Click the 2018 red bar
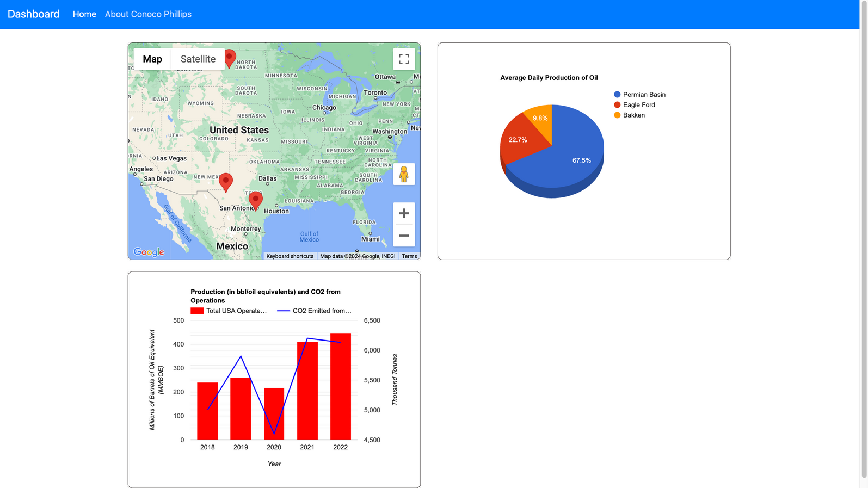The width and height of the screenshot is (868, 488). point(207,411)
